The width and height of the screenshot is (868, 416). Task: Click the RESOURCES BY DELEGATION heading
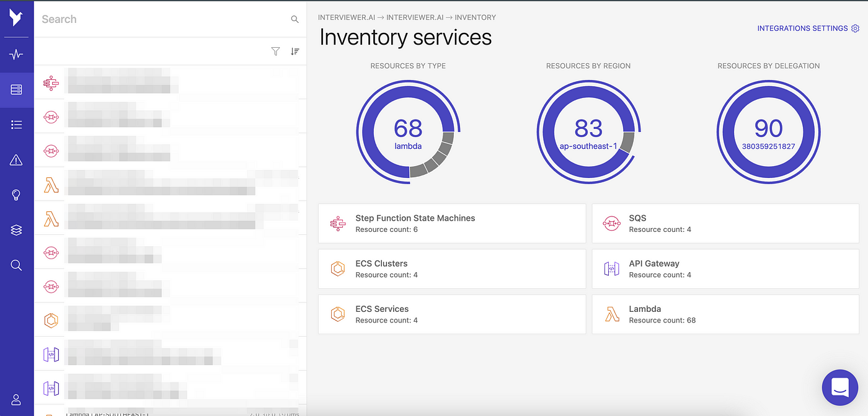pos(769,66)
